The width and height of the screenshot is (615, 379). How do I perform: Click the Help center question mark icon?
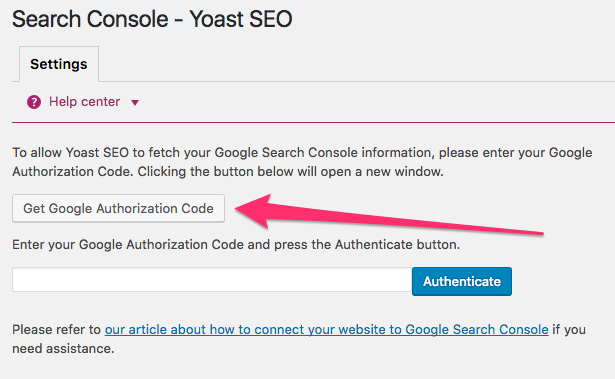click(x=34, y=102)
